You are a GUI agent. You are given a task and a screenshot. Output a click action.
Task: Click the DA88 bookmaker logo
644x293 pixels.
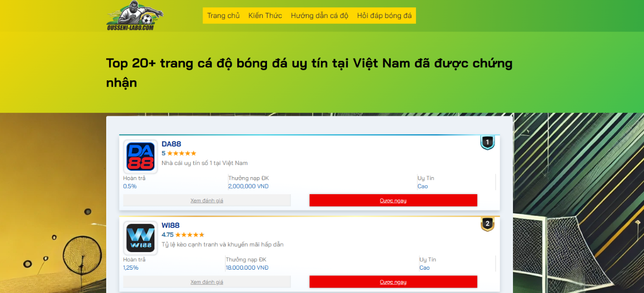click(140, 157)
